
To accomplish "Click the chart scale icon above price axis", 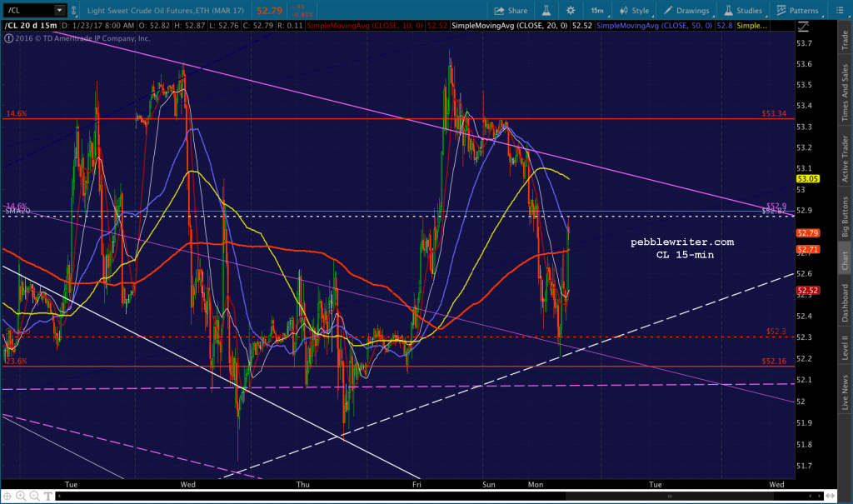I will click(803, 26).
